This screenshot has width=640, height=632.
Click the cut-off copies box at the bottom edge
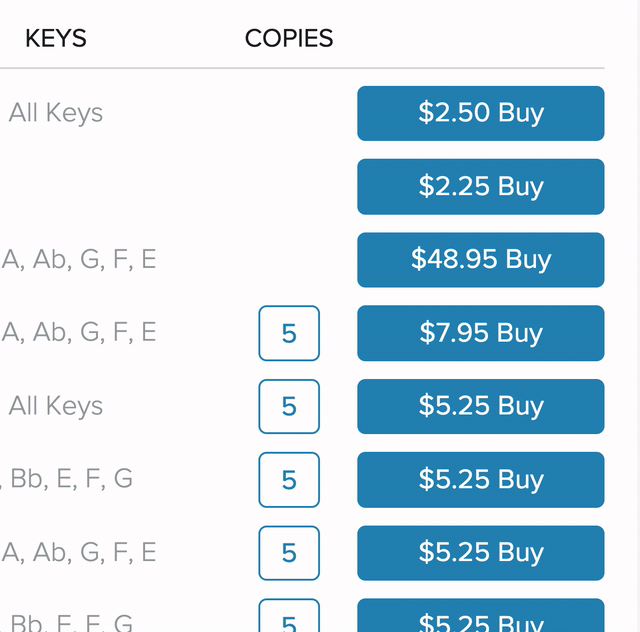289,619
